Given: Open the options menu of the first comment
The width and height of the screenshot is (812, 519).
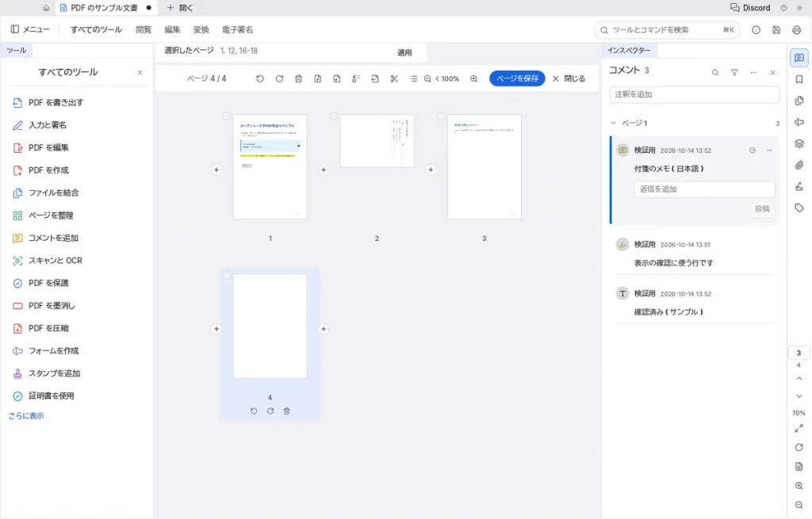Looking at the screenshot, I should coord(769,151).
